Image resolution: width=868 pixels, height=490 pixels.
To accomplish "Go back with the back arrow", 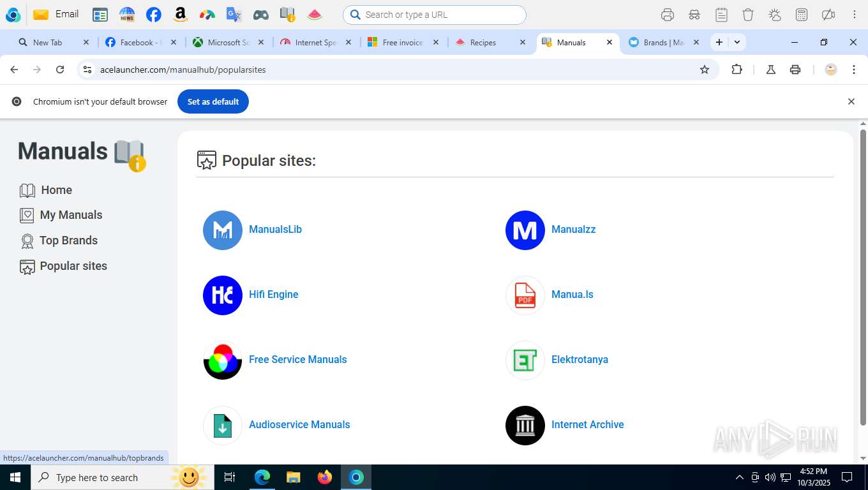I will [14, 70].
